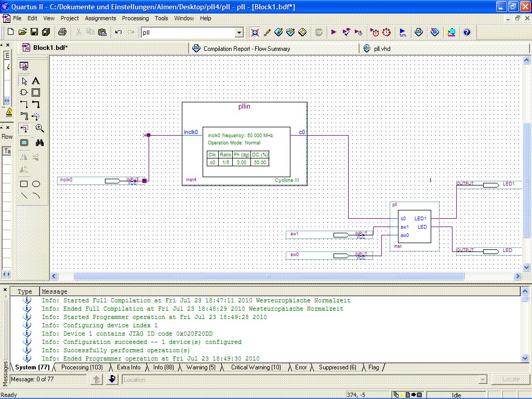Expand the project entity dropdown showing pll

pyautogui.click(x=239, y=33)
